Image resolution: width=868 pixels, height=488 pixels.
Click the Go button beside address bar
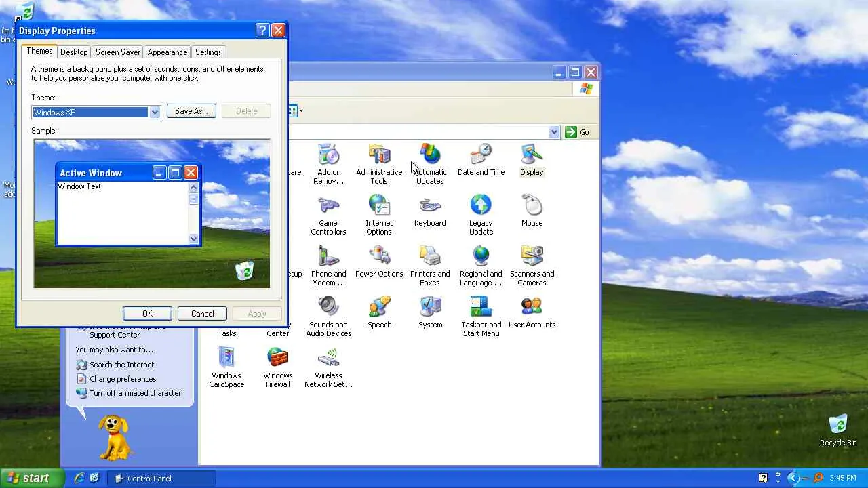pyautogui.click(x=577, y=132)
